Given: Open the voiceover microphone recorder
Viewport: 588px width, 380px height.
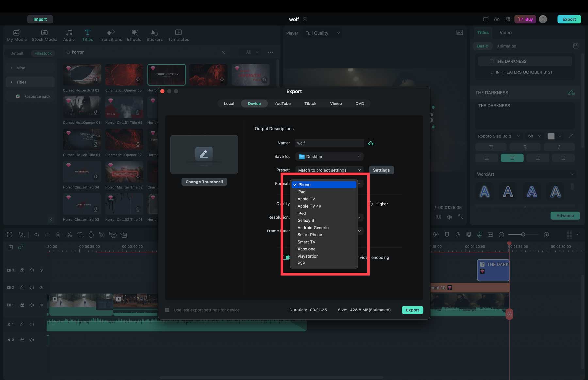Looking at the screenshot, I should click(458, 234).
